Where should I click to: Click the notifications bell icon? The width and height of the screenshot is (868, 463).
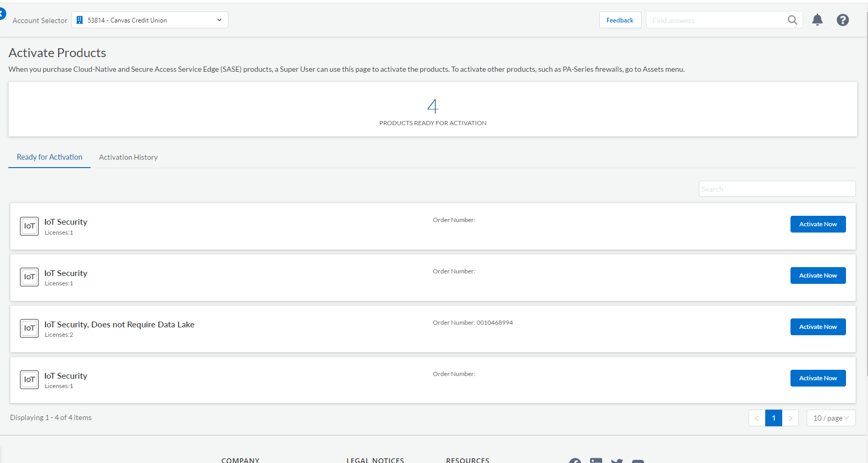coord(817,20)
